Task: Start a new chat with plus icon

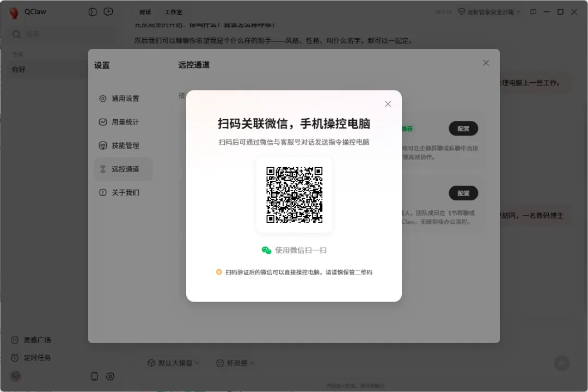Action: (x=108, y=12)
